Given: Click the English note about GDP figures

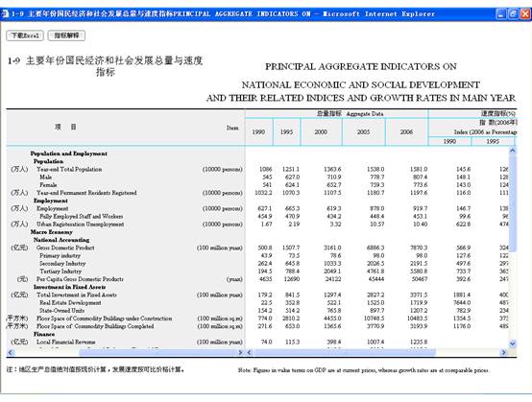Looking at the screenshot, I should (363, 370).
